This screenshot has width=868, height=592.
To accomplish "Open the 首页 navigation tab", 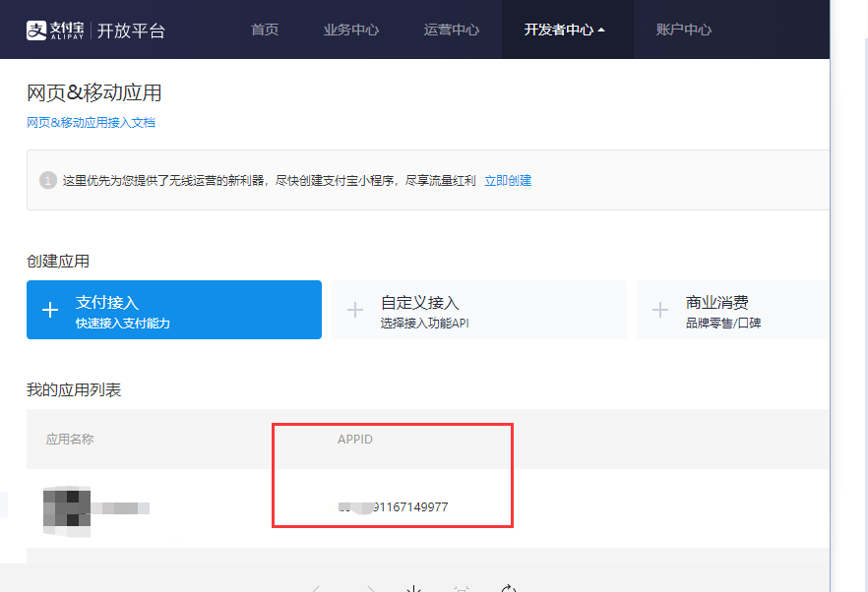I will 265,30.
